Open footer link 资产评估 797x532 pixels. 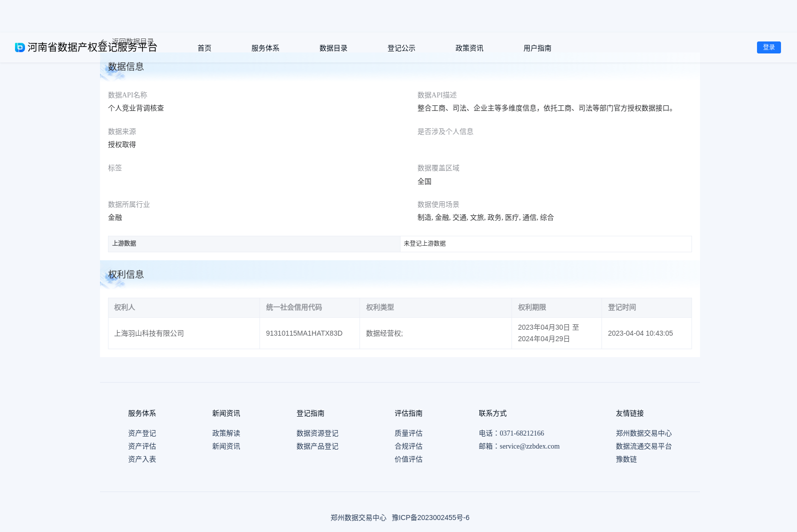tap(142, 446)
